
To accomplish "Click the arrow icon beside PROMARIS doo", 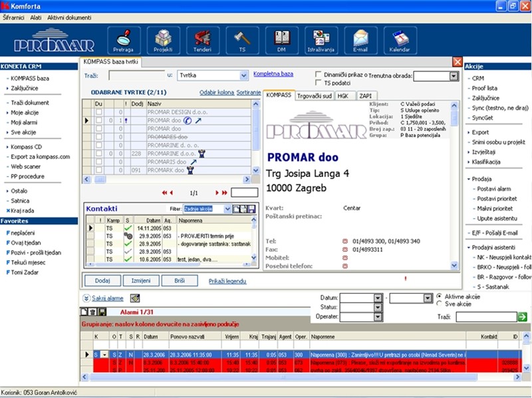I will [194, 162].
